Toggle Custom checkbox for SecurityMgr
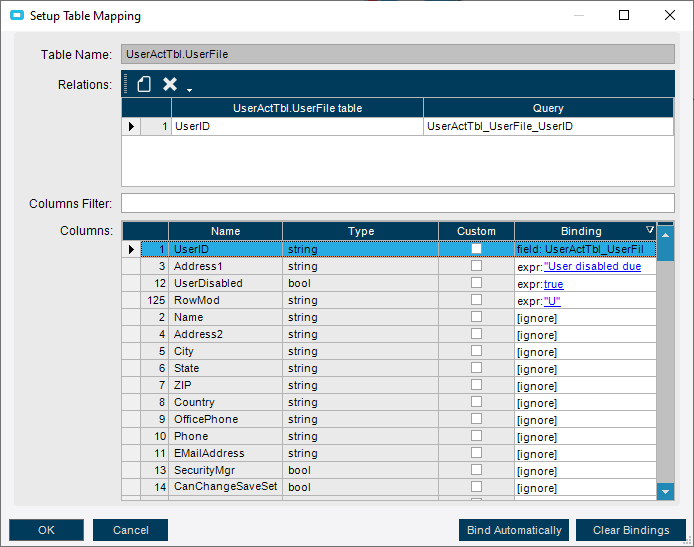Screen dimensions: 694x547 tap(476, 469)
